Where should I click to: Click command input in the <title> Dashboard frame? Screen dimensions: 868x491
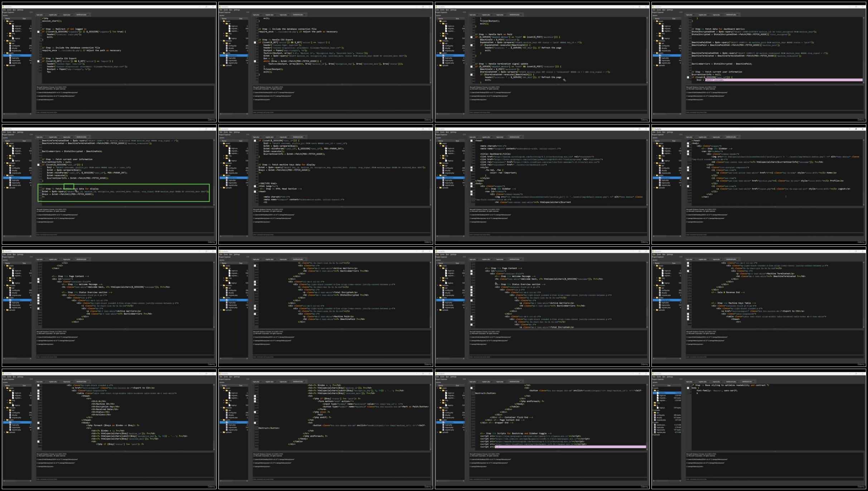(x=558, y=235)
